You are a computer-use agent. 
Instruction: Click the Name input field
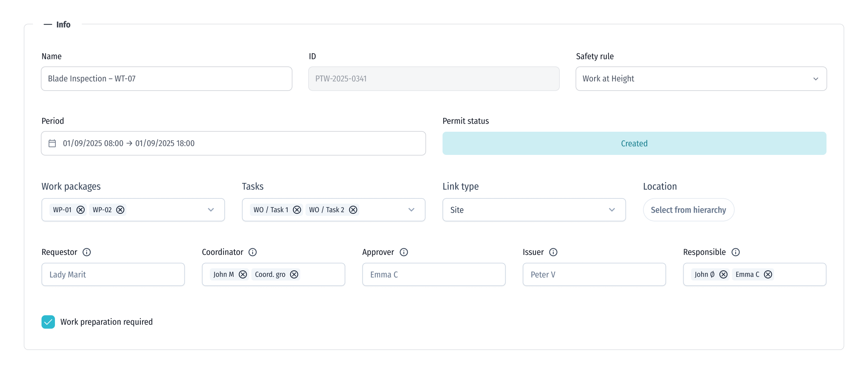166,79
